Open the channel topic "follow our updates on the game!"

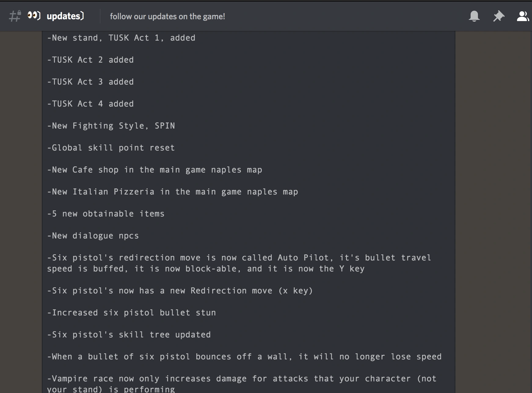click(x=167, y=16)
